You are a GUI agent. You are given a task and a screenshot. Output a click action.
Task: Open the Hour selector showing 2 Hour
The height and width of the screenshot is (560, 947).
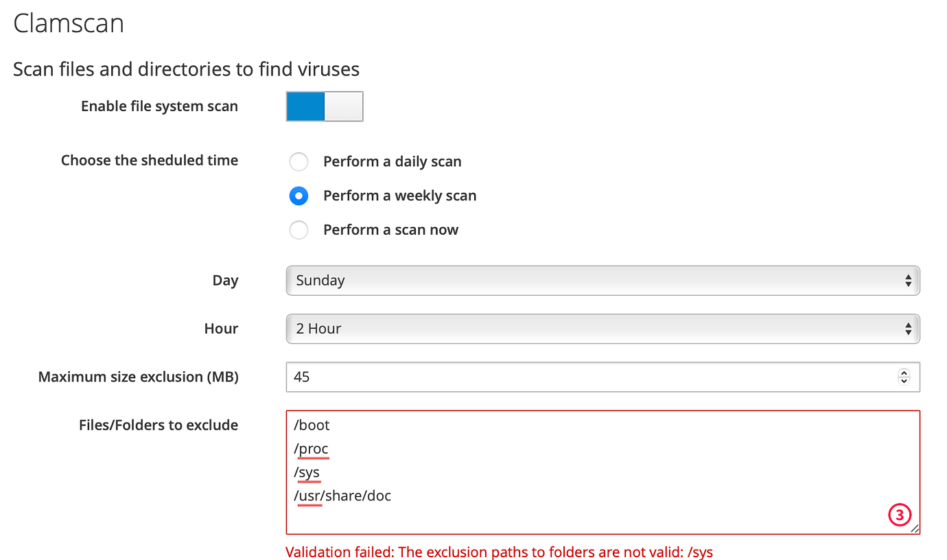tap(603, 329)
